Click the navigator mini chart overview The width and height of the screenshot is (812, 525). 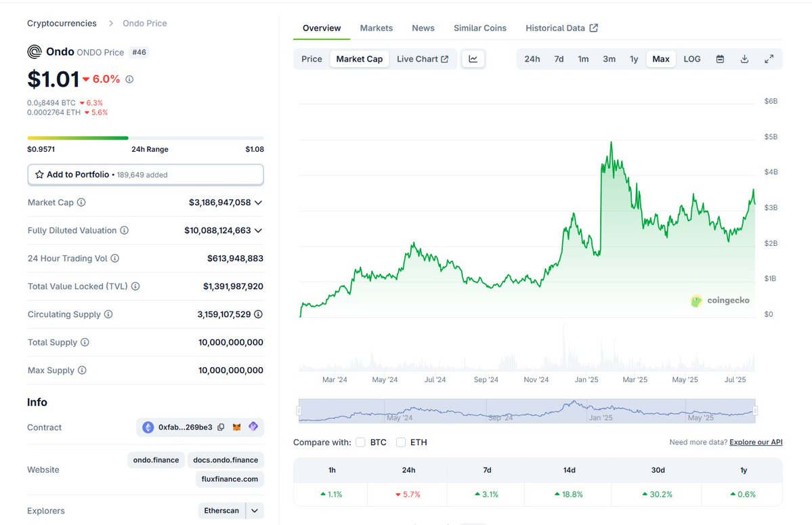[527, 411]
